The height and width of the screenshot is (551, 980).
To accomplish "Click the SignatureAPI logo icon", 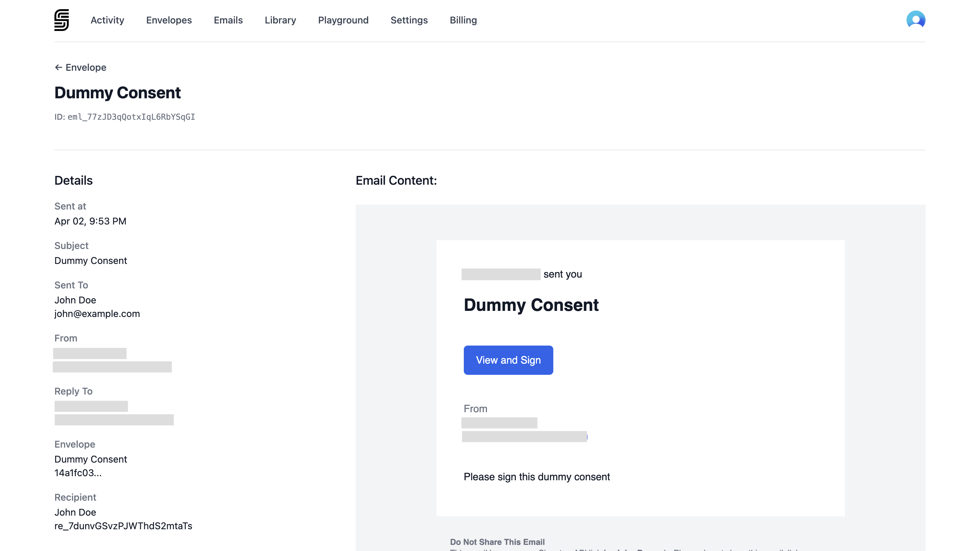I will tap(61, 20).
